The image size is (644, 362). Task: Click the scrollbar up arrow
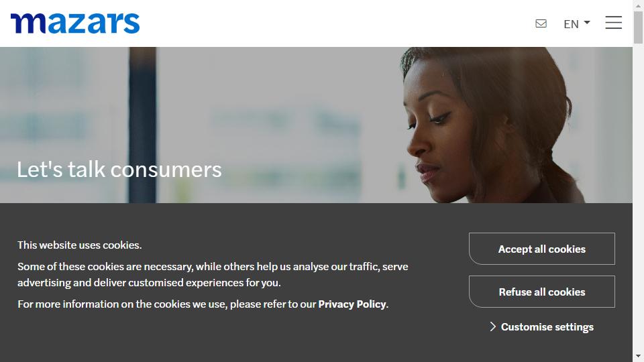pos(638,5)
